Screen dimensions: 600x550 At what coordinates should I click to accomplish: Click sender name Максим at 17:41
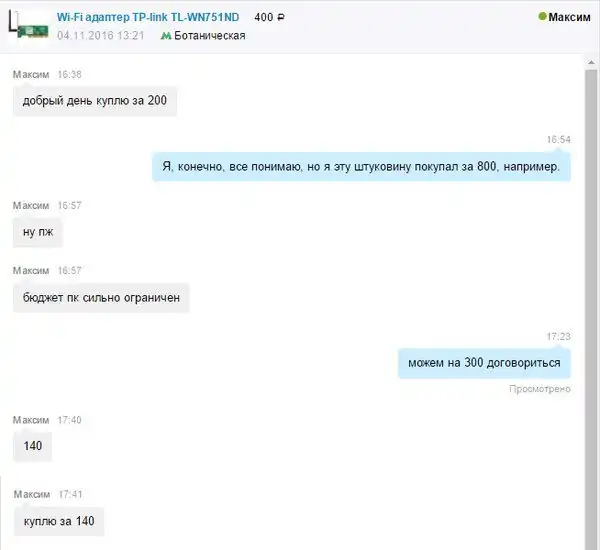point(32,494)
